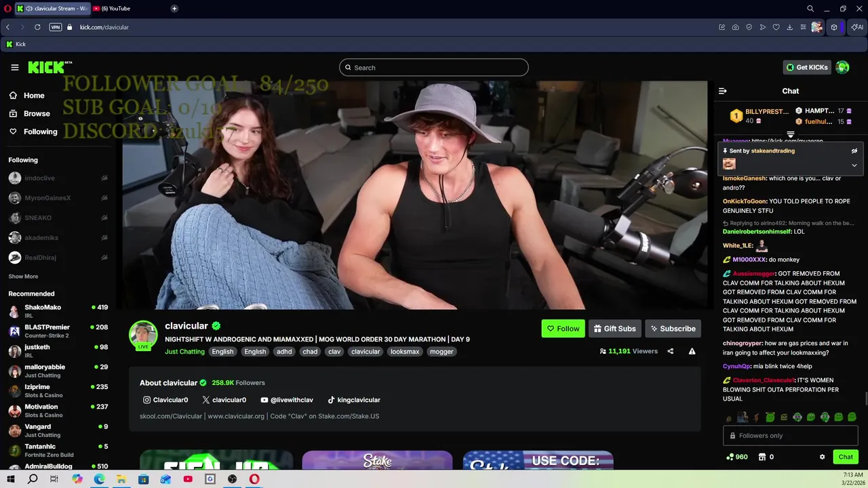
Task: Reload the page
Action: pos(37,27)
